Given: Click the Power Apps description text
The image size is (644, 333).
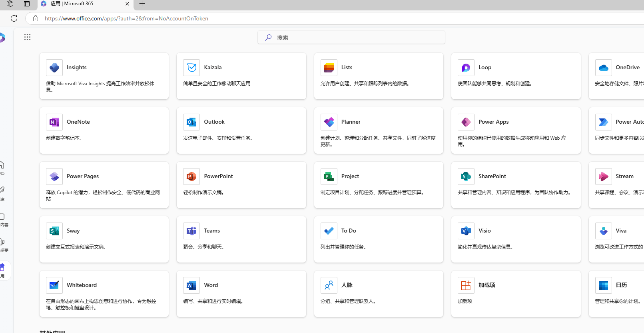Looking at the screenshot, I should coord(512,141).
